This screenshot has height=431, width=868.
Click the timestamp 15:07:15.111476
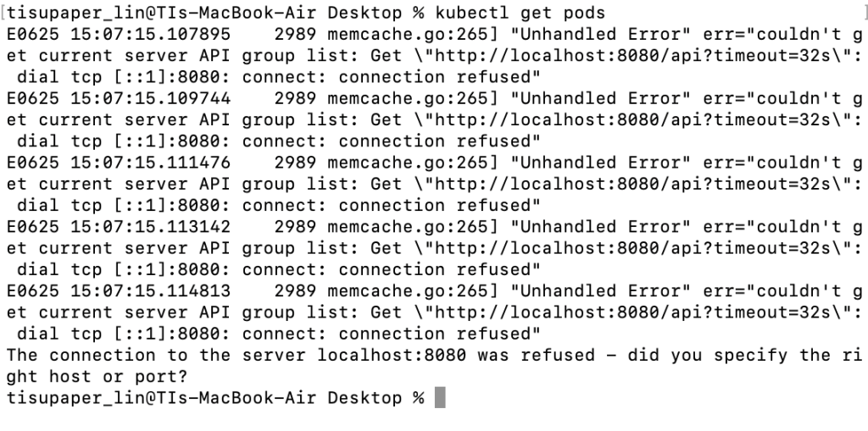click(151, 163)
